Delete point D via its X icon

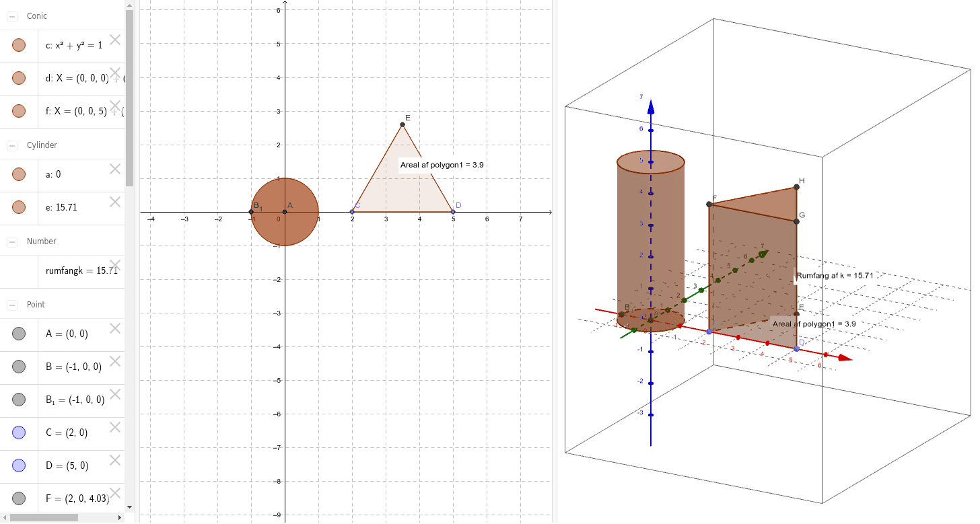point(114,460)
